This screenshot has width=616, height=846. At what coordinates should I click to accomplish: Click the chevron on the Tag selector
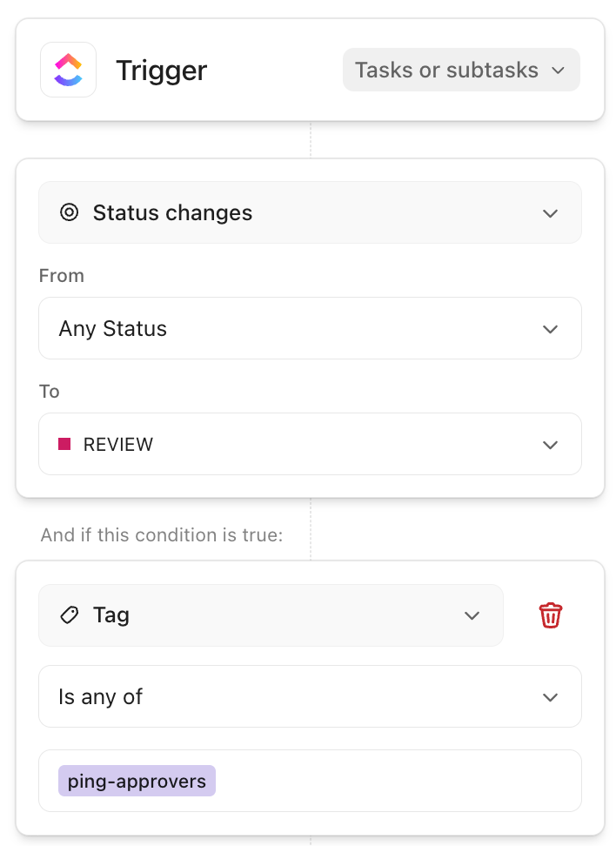(x=472, y=614)
